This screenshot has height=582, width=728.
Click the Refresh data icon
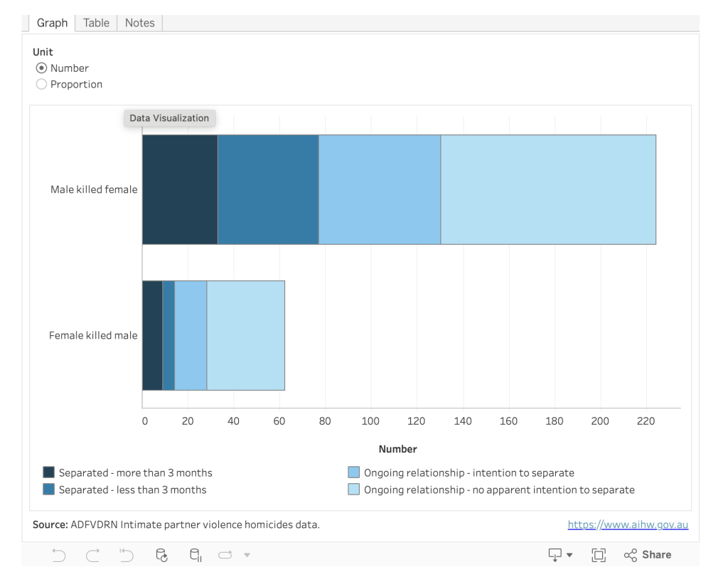pyautogui.click(x=161, y=555)
